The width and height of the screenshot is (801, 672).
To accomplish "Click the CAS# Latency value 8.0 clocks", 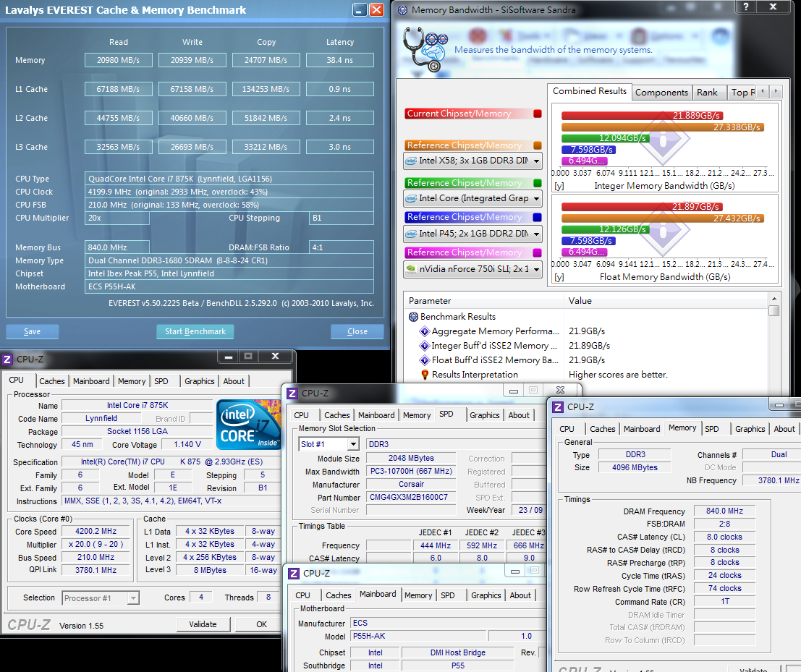I will 724,537.
